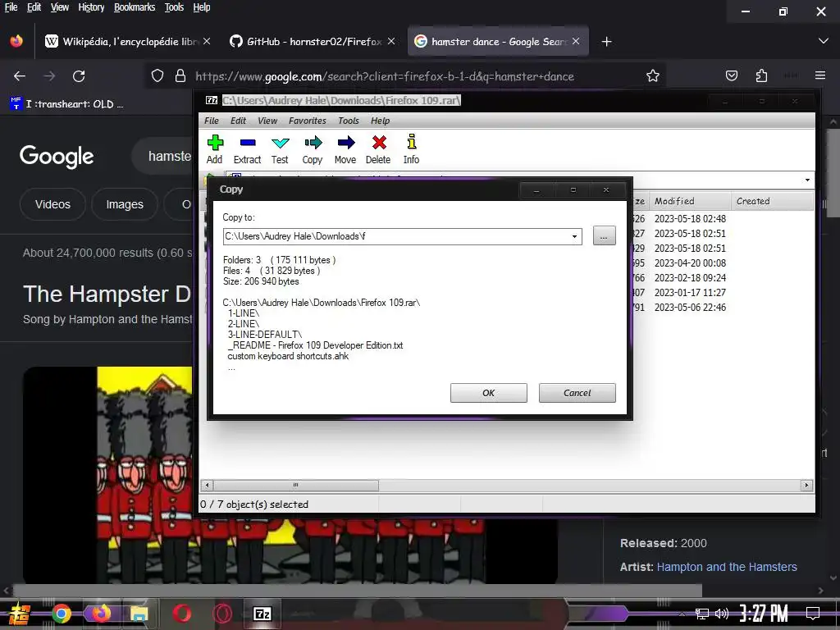Image resolution: width=840 pixels, height=630 pixels.
Task: Click the Extract icon in 7-Zip toolbar
Action: coord(248,143)
